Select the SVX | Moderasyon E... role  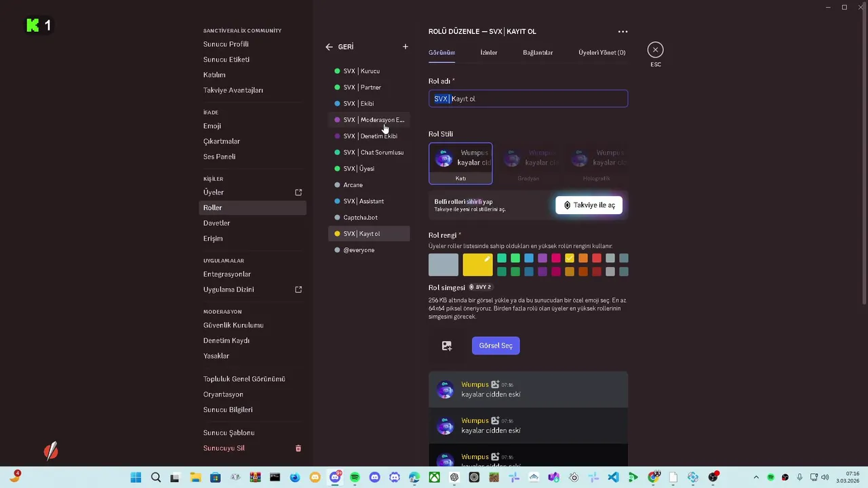[369, 120]
